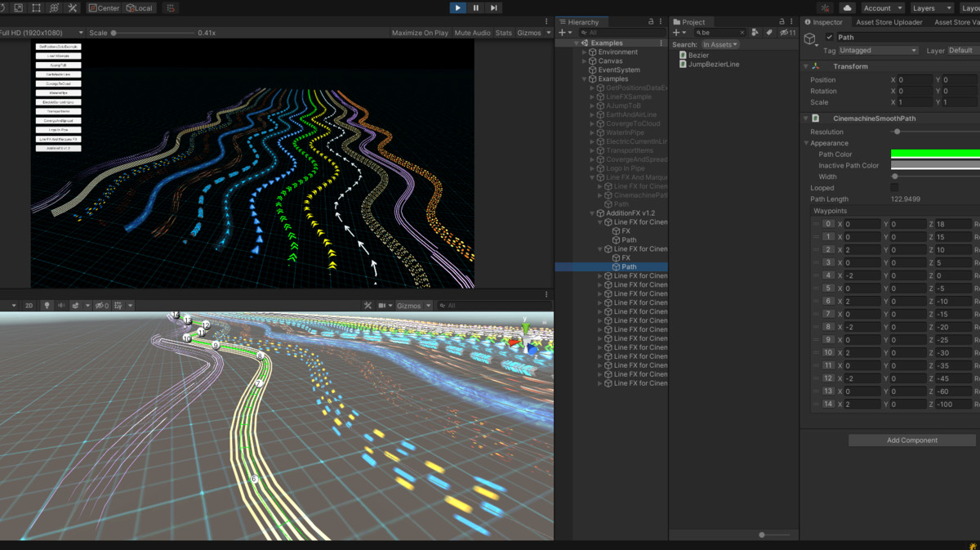980x550 pixels.
Task: Click Maximize On Play in Game view
Action: click(420, 33)
